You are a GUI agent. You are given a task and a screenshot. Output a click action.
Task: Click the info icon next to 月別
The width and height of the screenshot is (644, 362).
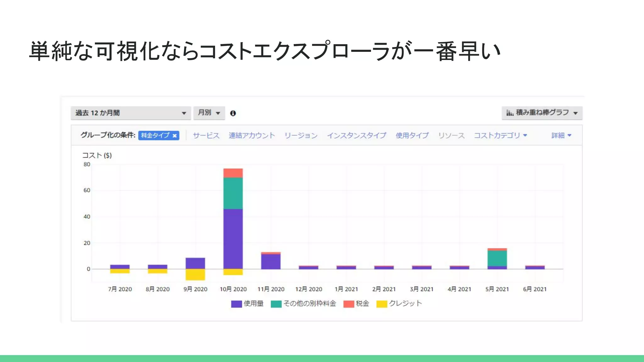233,113
